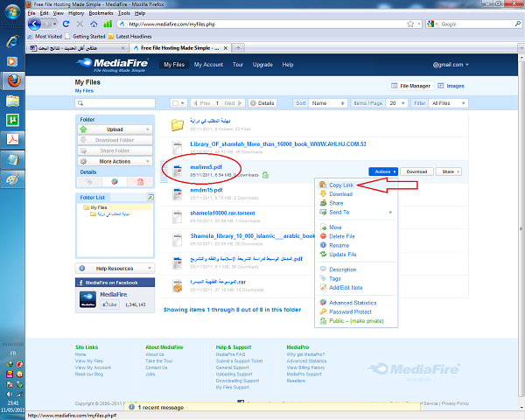Click the rar archive file icon
This screenshot has width=525, height=420.
pos(177,286)
